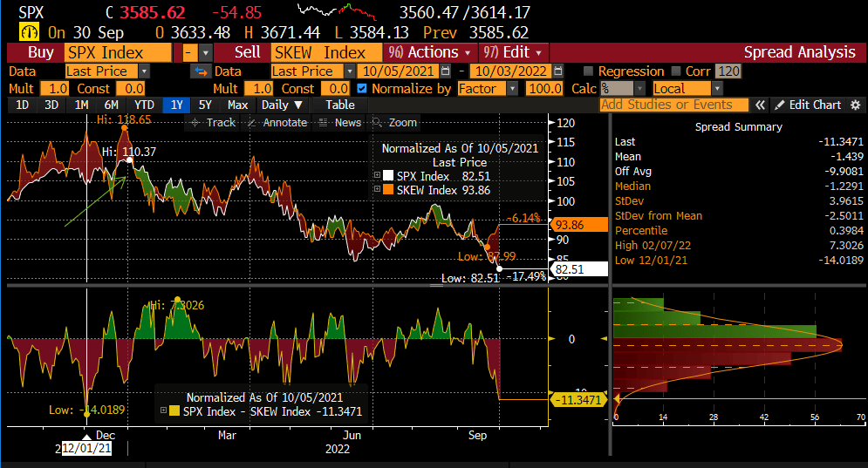Select the Max range tab
The width and height of the screenshot is (868, 468).
pos(237,105)
